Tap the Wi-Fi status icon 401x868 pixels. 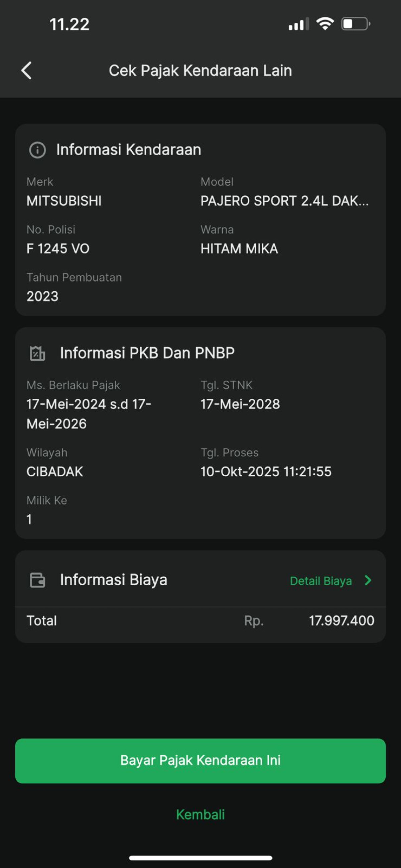coord(325,24)
